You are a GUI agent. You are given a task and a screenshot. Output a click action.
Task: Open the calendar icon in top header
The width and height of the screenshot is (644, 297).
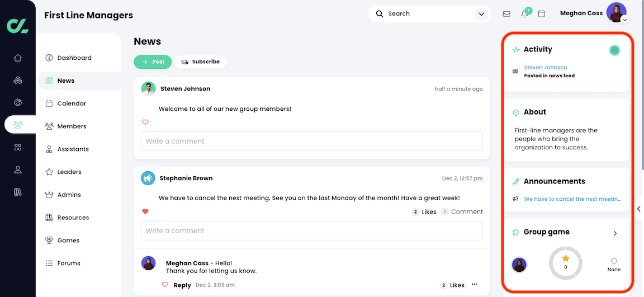[x=541, y=14]
